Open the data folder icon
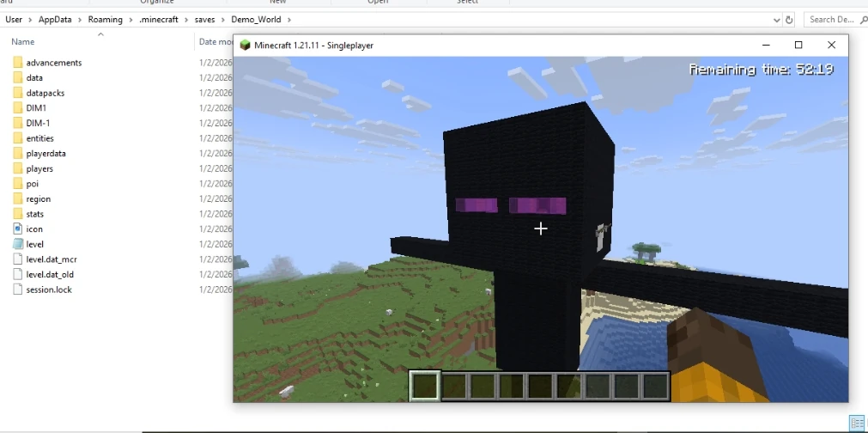This screenshot has height=433, width=868. 17,77
